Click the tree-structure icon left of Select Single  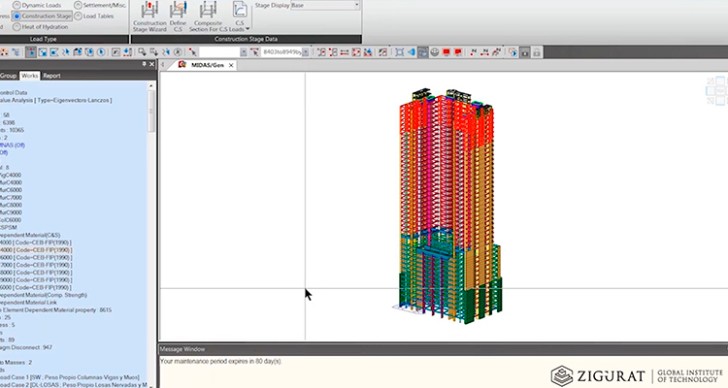[x=16, y=52]
